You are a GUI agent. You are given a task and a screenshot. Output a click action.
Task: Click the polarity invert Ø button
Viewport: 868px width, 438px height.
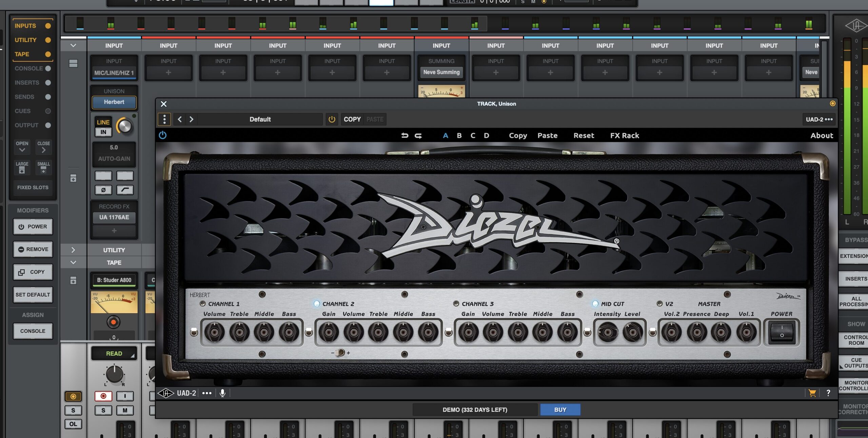(x=103, y=190)
